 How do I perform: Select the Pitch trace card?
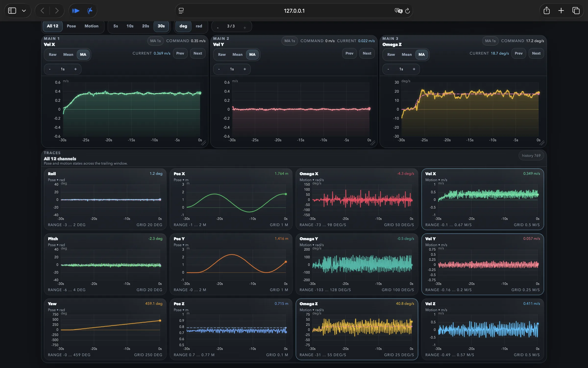pos(105,264)
